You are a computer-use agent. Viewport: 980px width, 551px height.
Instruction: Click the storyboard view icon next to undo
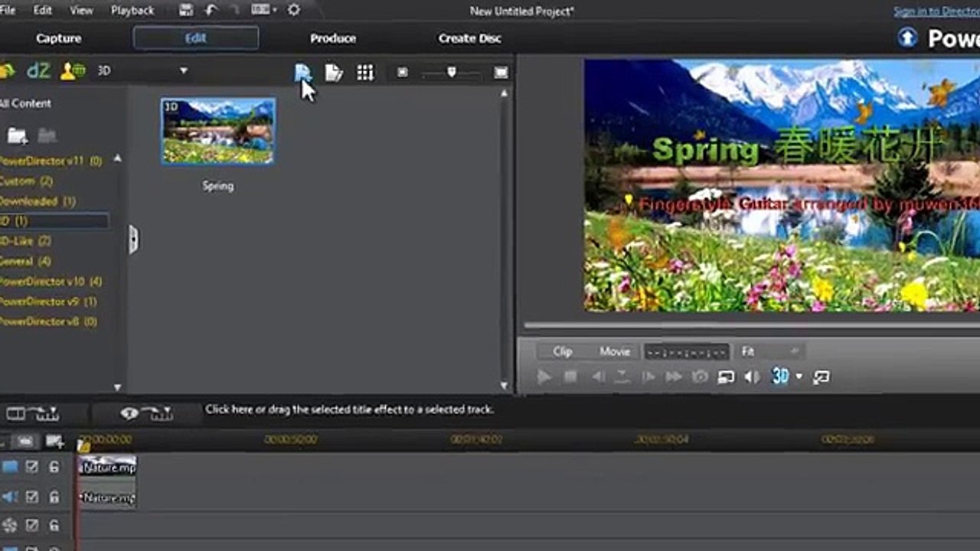pos(261,10)
